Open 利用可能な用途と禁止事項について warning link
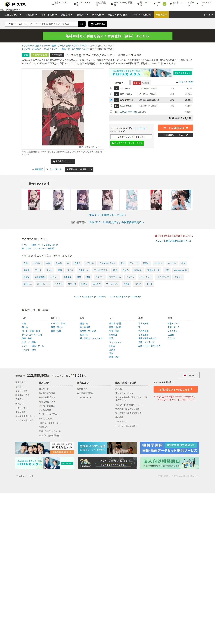This screenshot has width=215, height=644. [174, 236]
